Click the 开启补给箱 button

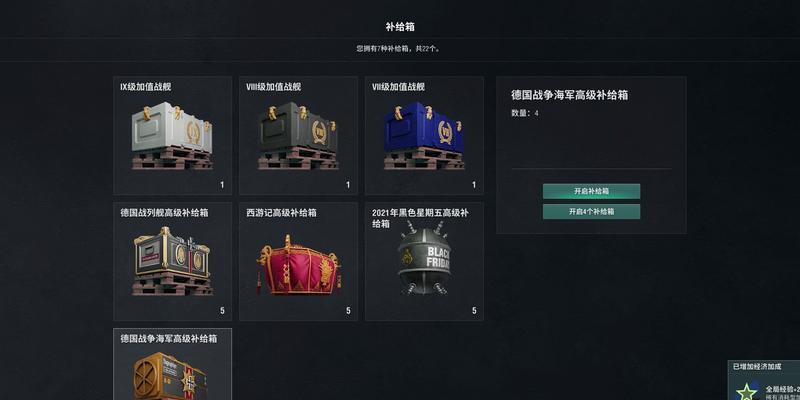591,191
